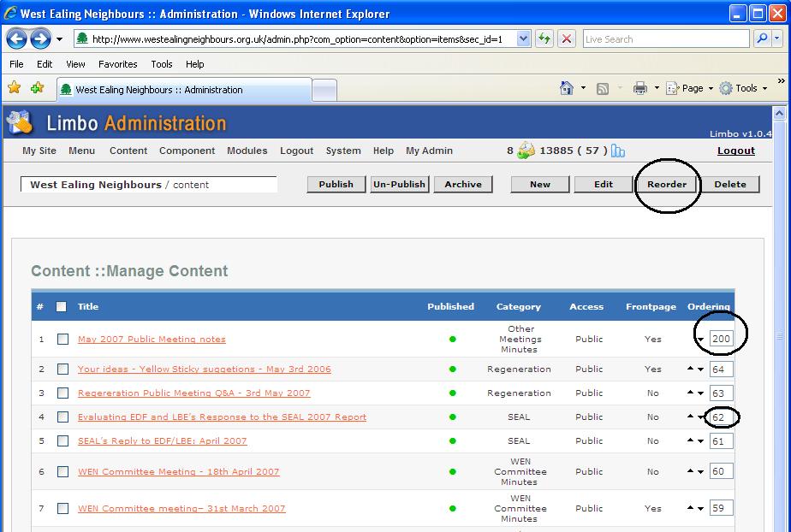Open SEAL's Reply to EDF/LBE: April 2007
The image size is (791, 532).
point(162,440)
